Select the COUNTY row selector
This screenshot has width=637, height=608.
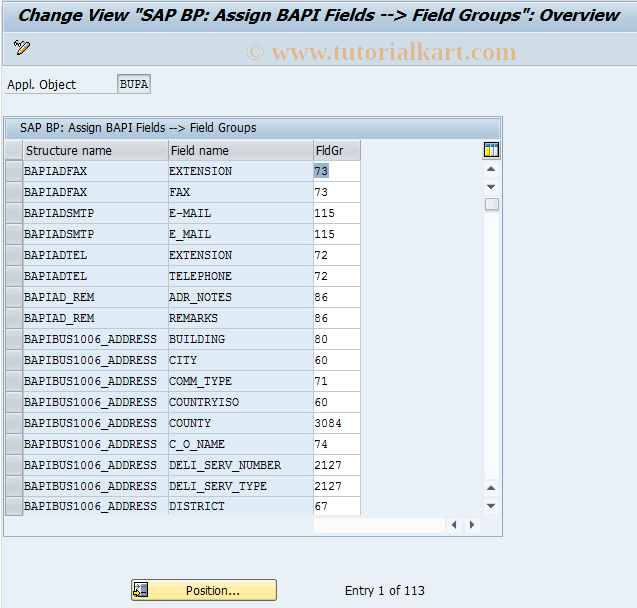(14, 423)
